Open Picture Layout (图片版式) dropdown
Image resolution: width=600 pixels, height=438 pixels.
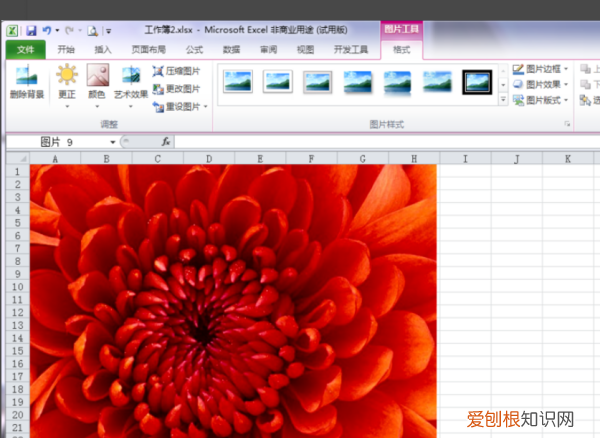[x=540, y=100]
